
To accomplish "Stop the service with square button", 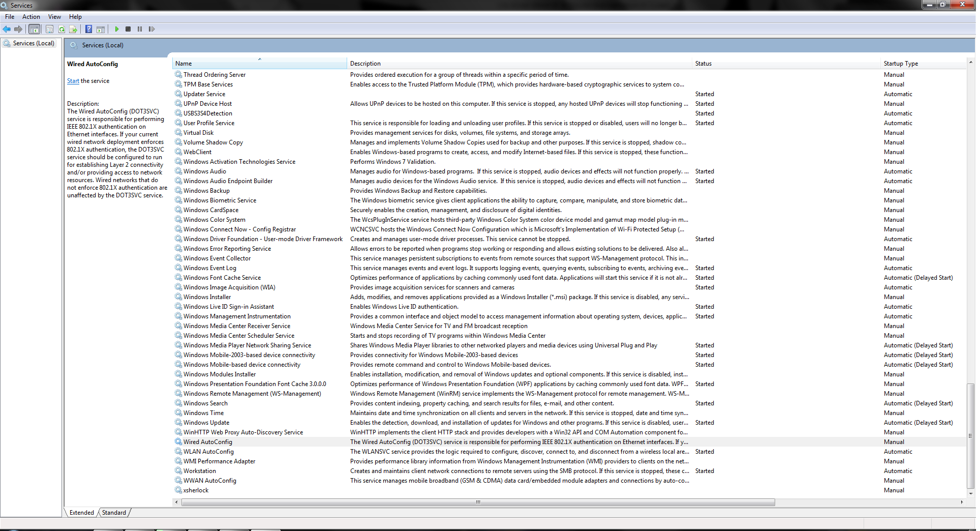I will (x=128, y=29).
